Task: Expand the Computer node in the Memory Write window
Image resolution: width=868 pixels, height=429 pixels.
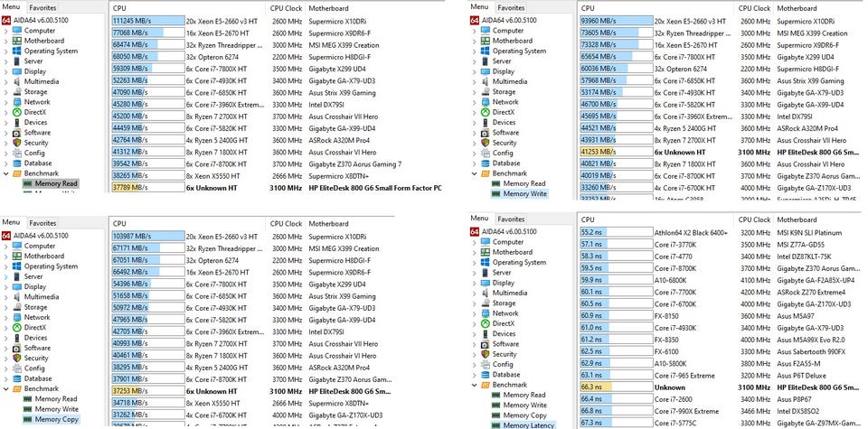Action: [x=475, y=31]
